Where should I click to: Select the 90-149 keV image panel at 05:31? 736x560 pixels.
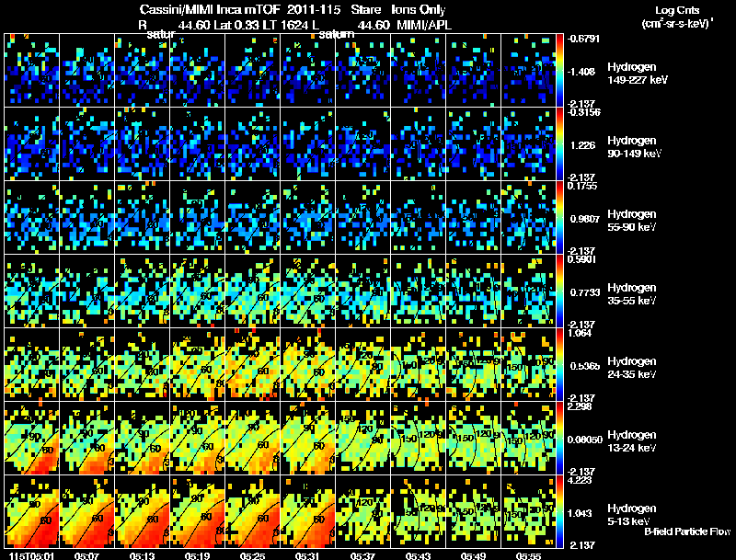[308, 143]
